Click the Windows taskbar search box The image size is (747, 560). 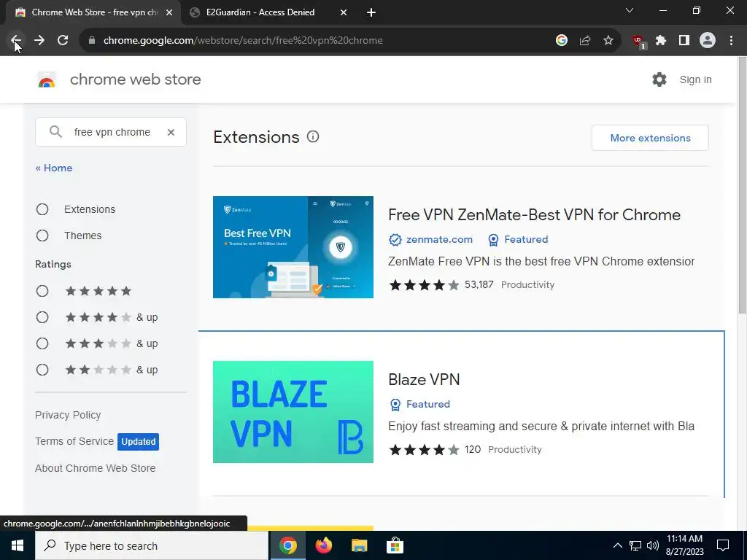pos(152,545)
